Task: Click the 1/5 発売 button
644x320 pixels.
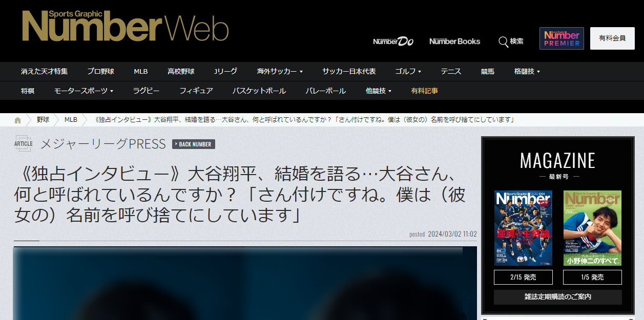Action: coord(592,278)
